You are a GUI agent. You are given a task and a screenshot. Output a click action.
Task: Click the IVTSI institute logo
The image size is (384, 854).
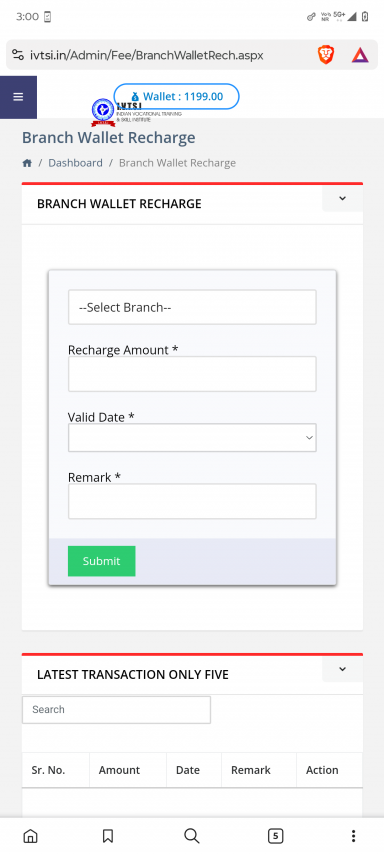tap(103, 112)
